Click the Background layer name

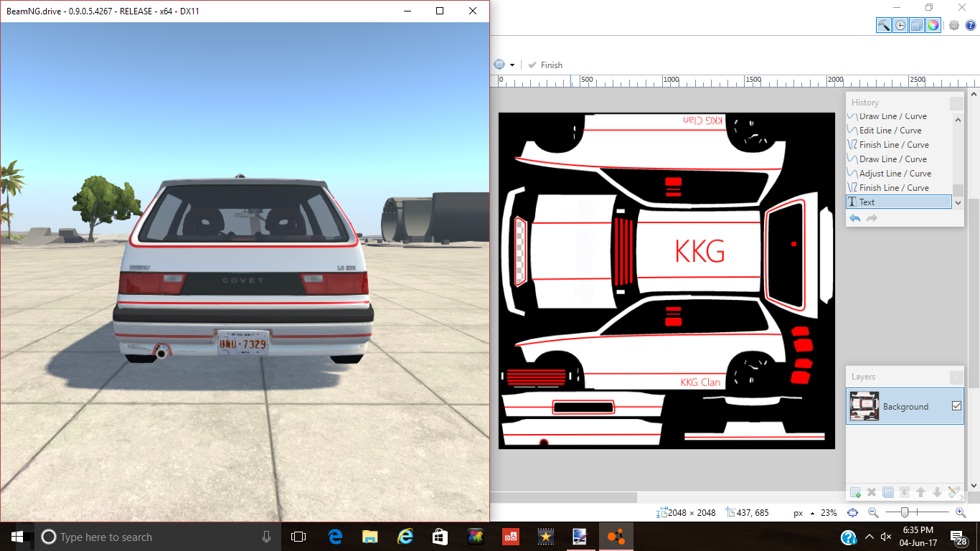[x=905, y=407]
